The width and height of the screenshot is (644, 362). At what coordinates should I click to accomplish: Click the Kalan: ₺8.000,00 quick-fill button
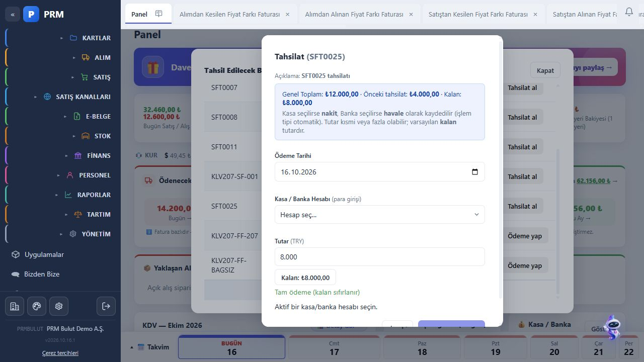(x=305, y=278)
